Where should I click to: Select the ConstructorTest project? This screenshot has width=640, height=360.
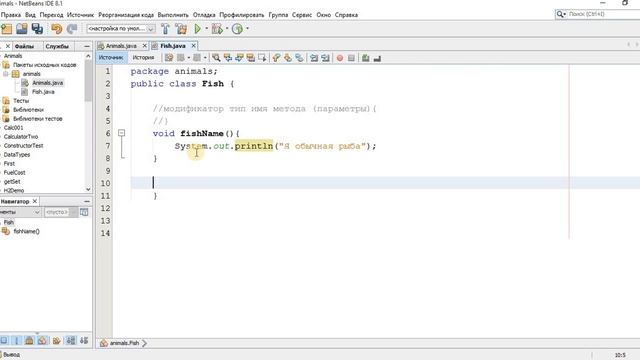[x=23, y=146]
